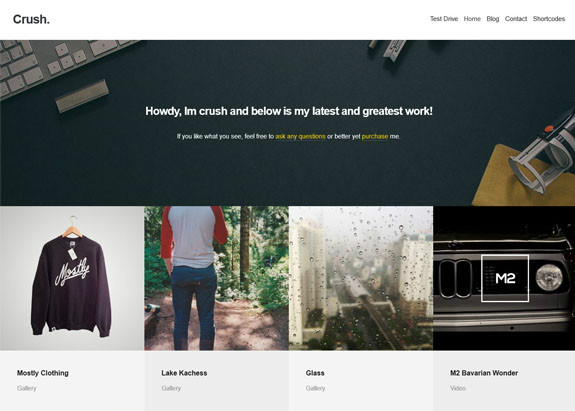Image resolution: width=575 pixels, height=411 pixels.
Task: Select the Glass project title
Action: (315, 373)
